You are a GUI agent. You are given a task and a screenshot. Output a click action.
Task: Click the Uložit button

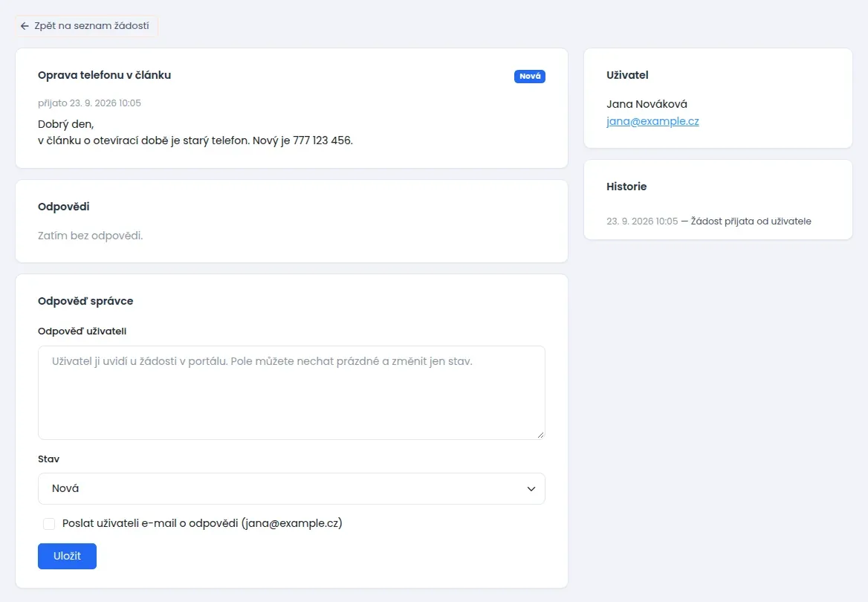[67, 556]
